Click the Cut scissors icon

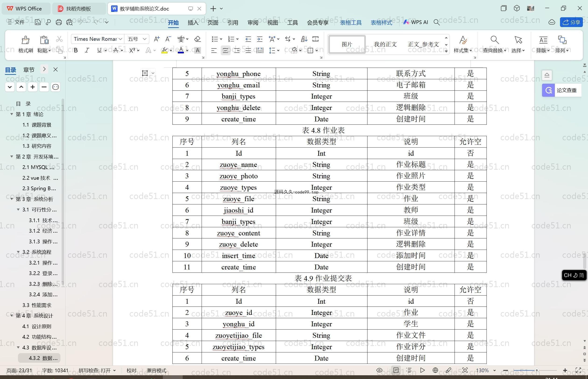(x=59, y=39)
